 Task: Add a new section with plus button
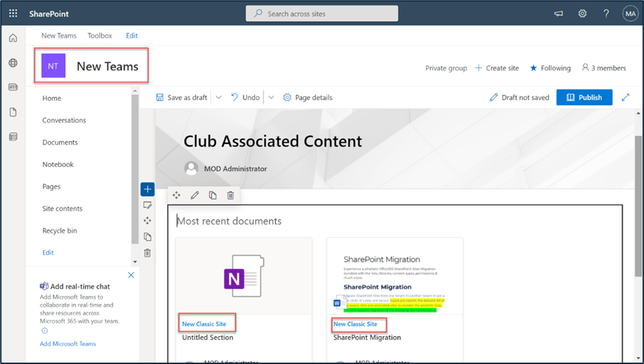pos(148,189)
